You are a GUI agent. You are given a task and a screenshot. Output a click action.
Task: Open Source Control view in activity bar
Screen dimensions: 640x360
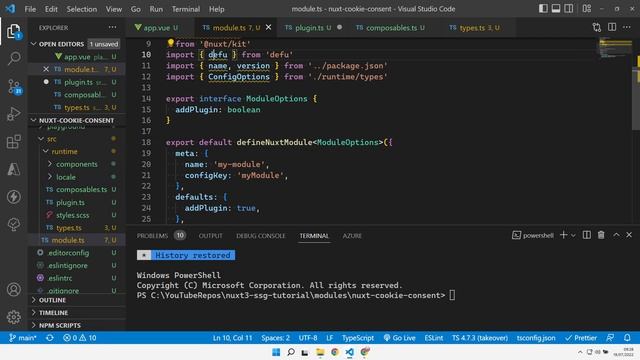click(x=14, y=87)
